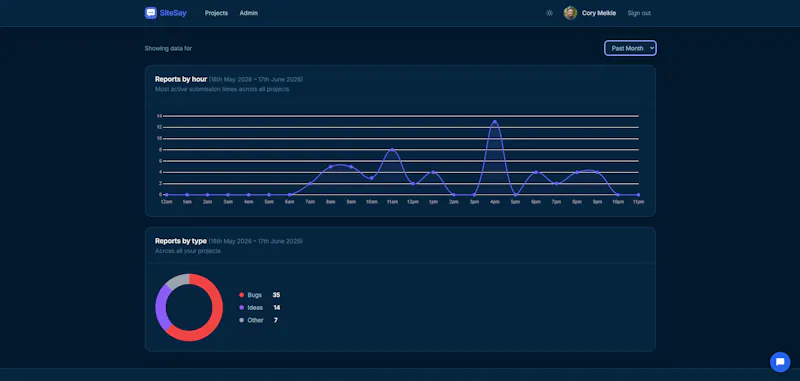Click the 'Showing data for' label

pyautogui.click(x=168, y=48)
